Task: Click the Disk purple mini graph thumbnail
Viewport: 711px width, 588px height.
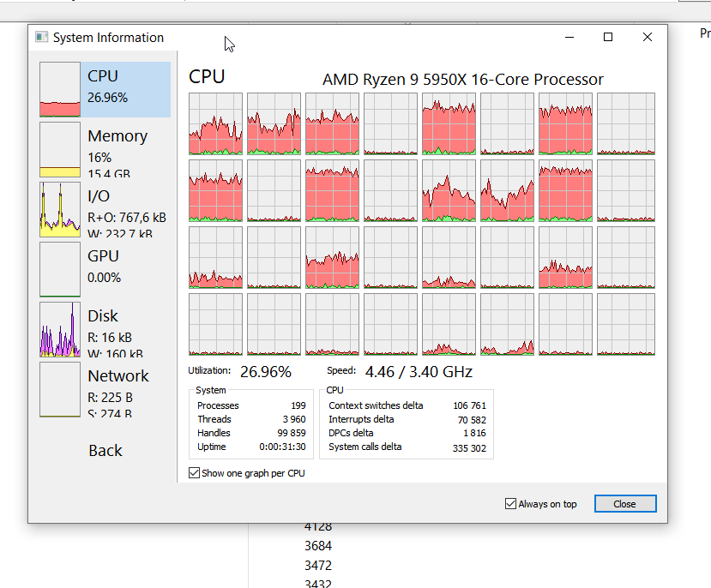Action: (60, 329)
